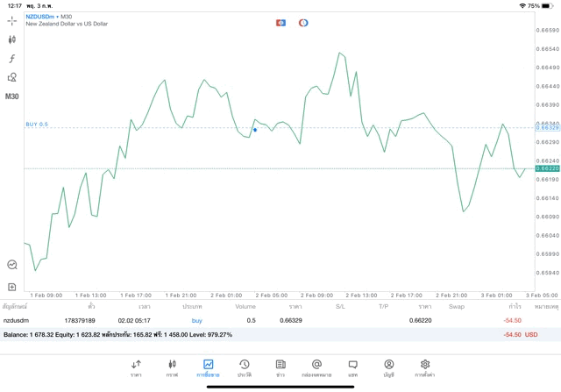Open the Chat (แชท) tab
561x392 pixels.
coord(352,367)
